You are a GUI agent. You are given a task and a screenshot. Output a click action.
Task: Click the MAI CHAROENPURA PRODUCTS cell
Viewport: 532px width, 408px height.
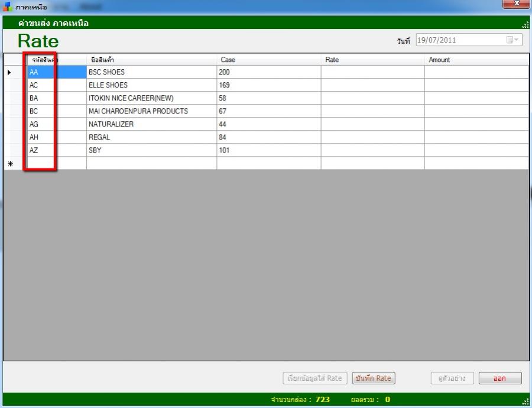(x=152, y=111)
